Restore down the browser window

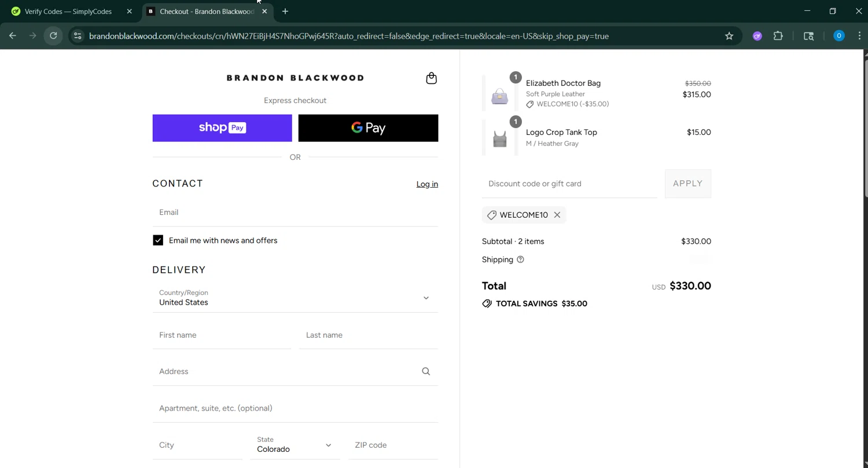pyautogui.click(x=833, y=11)
